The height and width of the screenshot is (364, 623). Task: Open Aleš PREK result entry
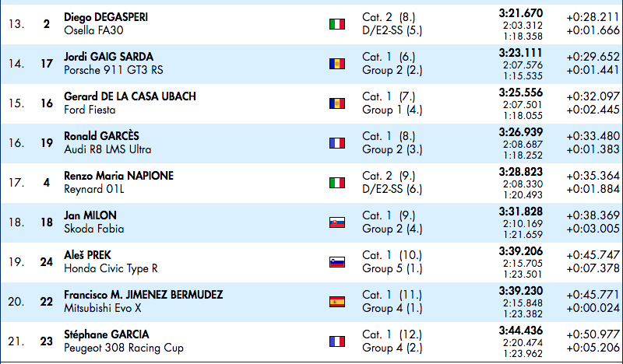tap(87, 255)
